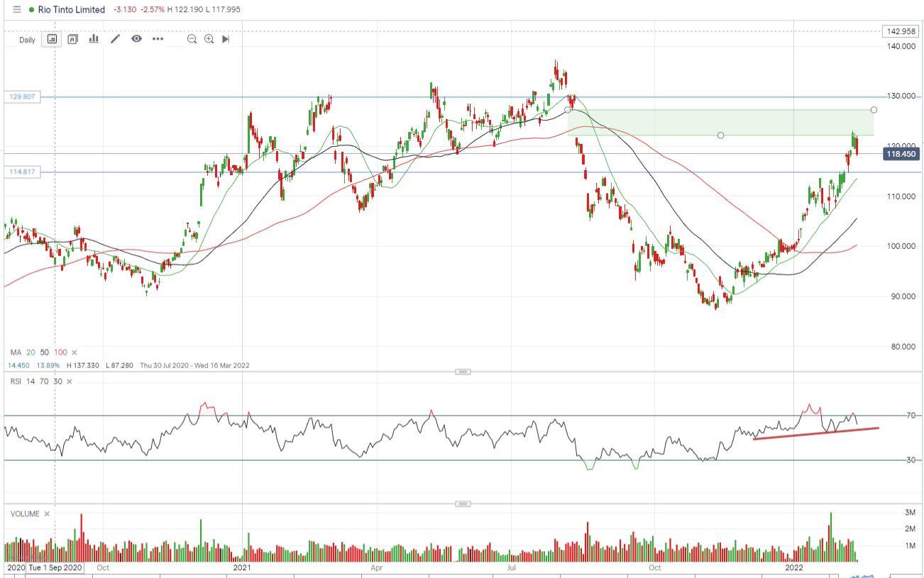
Task: Click the H 137.330 range high value
Action: [x=83, y=365]
